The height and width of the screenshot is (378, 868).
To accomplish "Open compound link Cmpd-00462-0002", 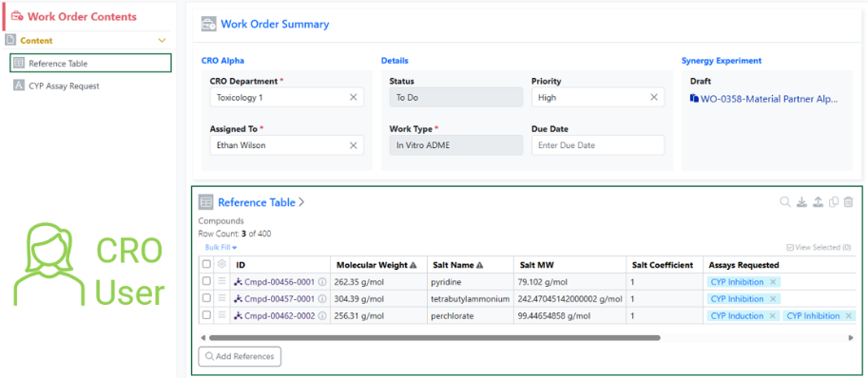I will click(x=280, y=316).
